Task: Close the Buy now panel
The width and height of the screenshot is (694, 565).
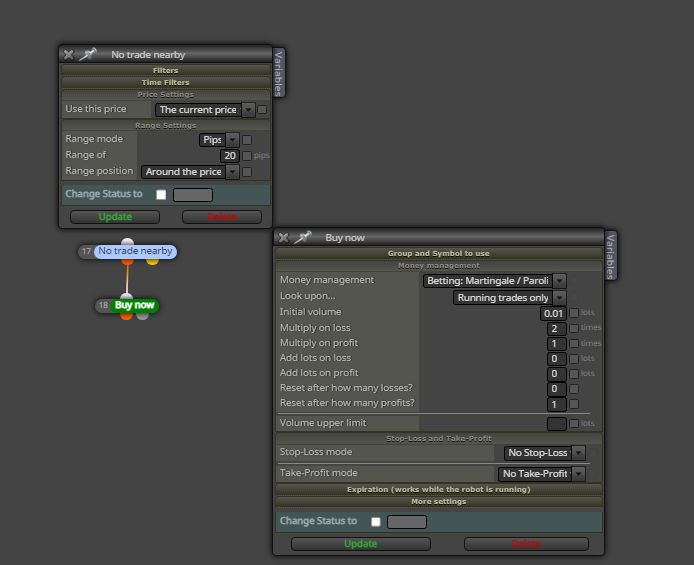Action: click(x=284, y=238)
